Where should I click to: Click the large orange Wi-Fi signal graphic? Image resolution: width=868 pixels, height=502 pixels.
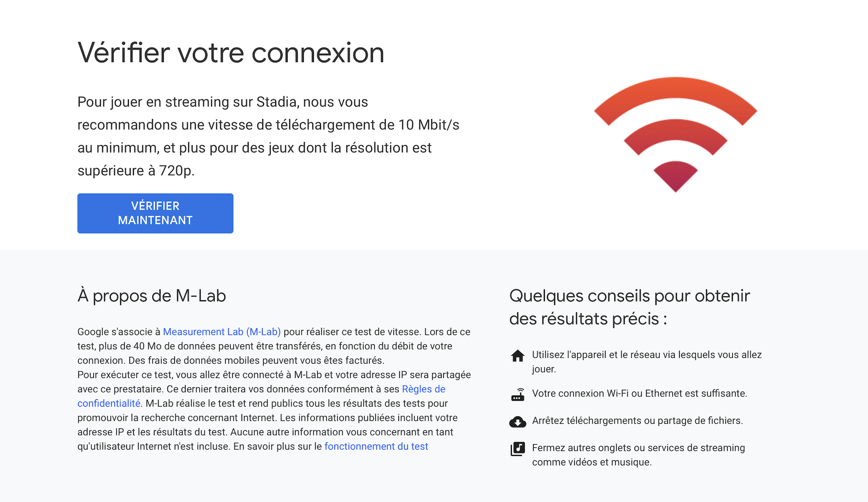675,134
